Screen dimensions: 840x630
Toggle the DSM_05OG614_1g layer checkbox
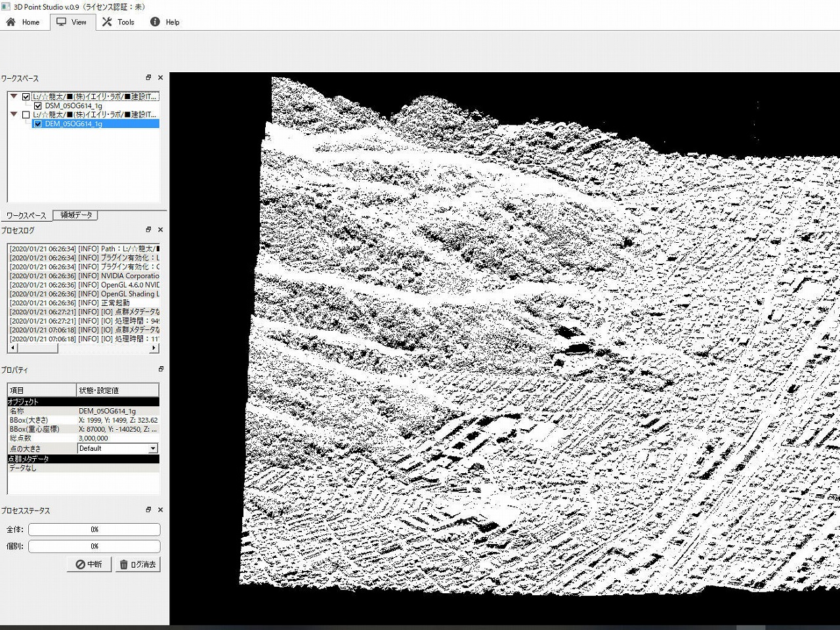tap(37, 106)
